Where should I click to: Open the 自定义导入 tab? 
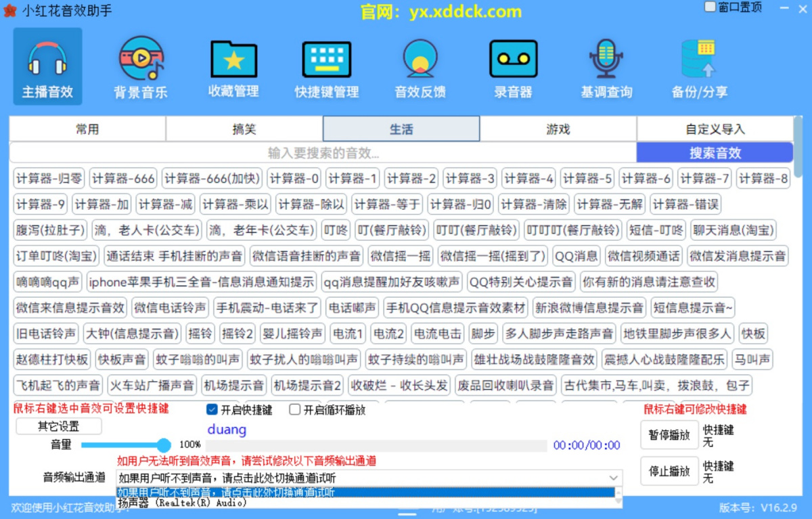point(715,128)
